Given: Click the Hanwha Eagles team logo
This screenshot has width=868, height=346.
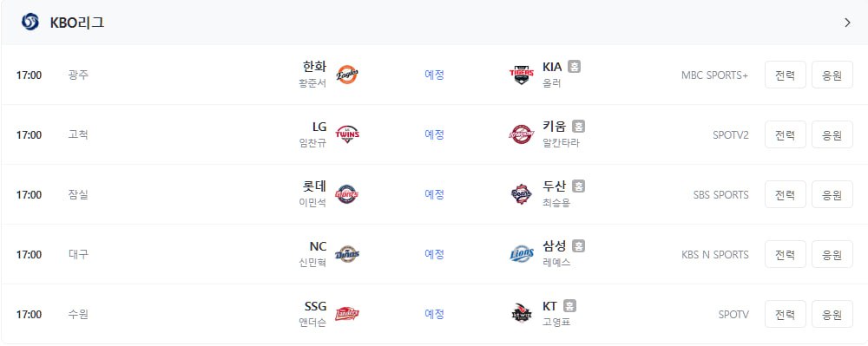Looking at the screenshot, I should (x=347, y=74).
